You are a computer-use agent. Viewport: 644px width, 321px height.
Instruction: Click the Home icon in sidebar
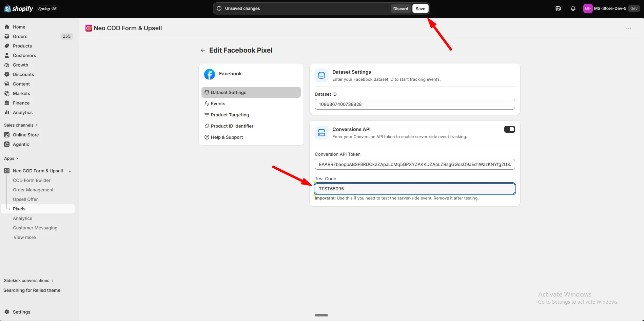(x=7, y=27)
